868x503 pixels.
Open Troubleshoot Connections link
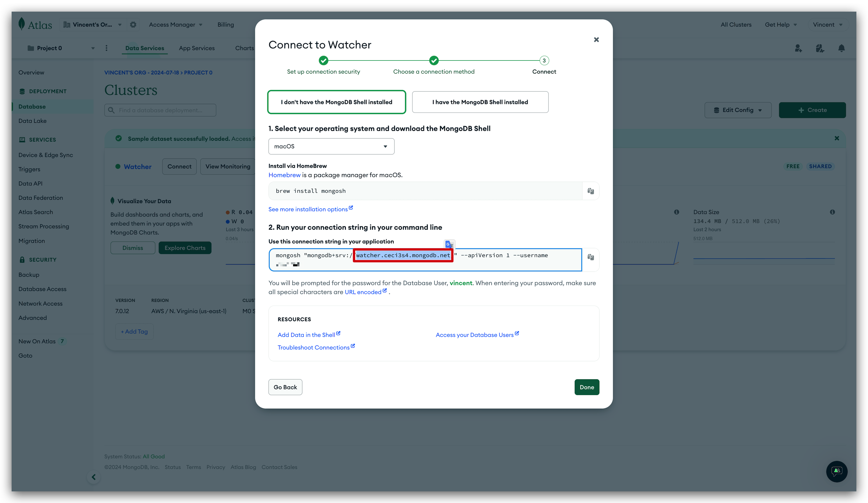[x=316, y=347]
